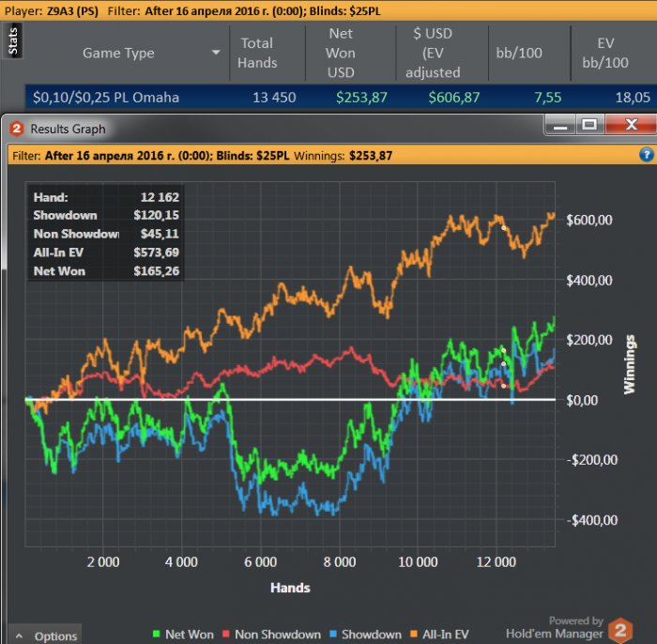
Task: Sort by $ USD EV adjusted column
Action: 433,53
